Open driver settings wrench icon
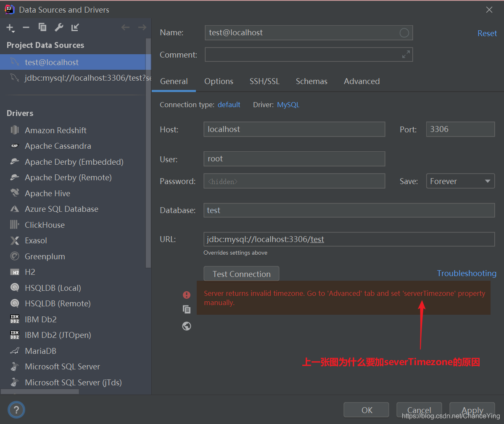Viewport: 504px width, 424px height. [x=59, y=28]
